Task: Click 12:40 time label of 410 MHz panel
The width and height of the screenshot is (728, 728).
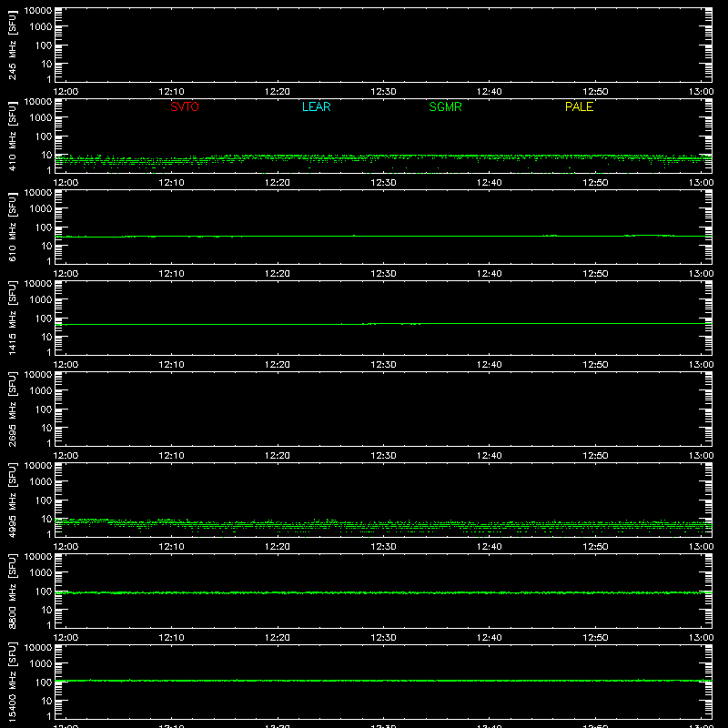Action: (x=490, y=183)
